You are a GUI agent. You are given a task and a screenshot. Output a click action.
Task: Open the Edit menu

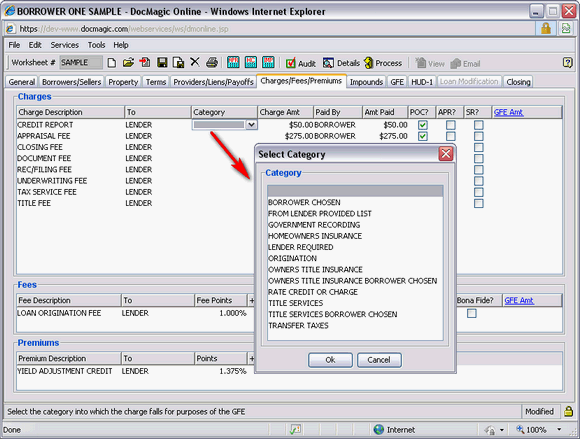[x=35, y=45]
